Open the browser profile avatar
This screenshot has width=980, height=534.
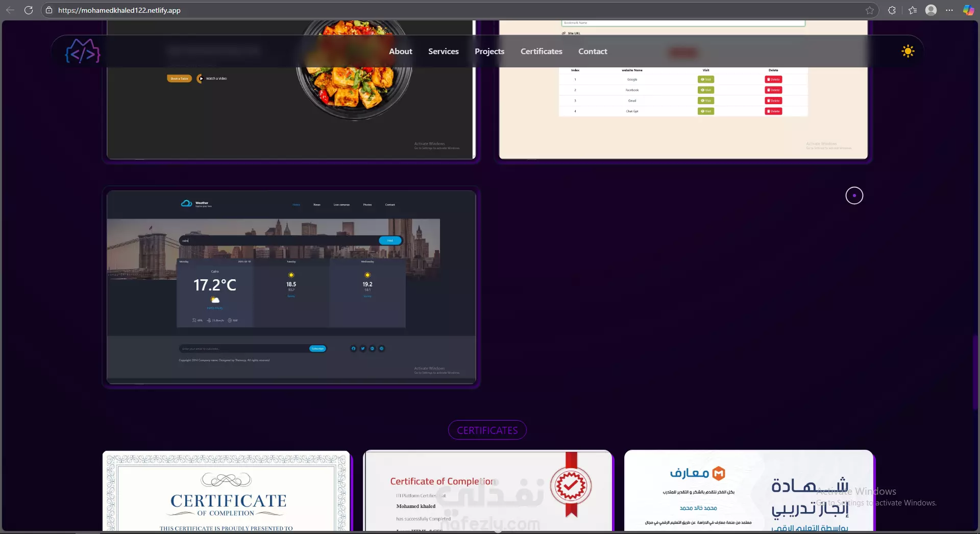coord(931,10)
